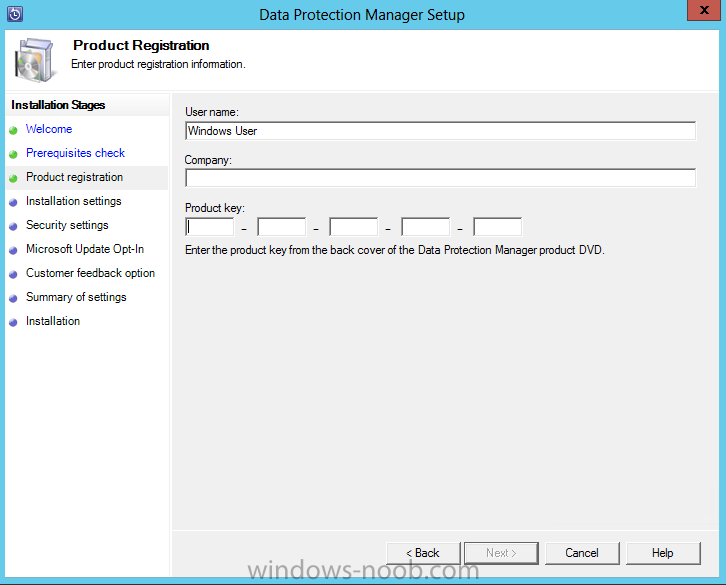This screenshot has height=585, width=726.
Task: Select the final Installation stage
Action: (x=53, y=321)
